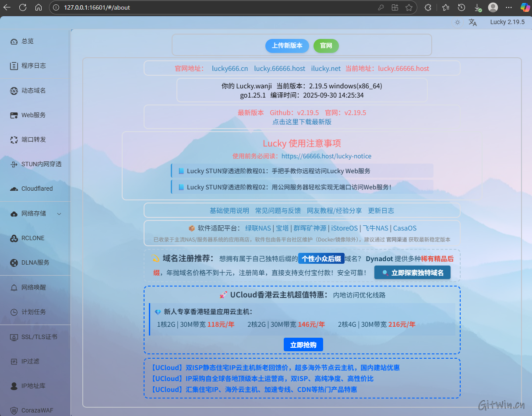
Task: Open the 更新日志 link
Action: 381,211
